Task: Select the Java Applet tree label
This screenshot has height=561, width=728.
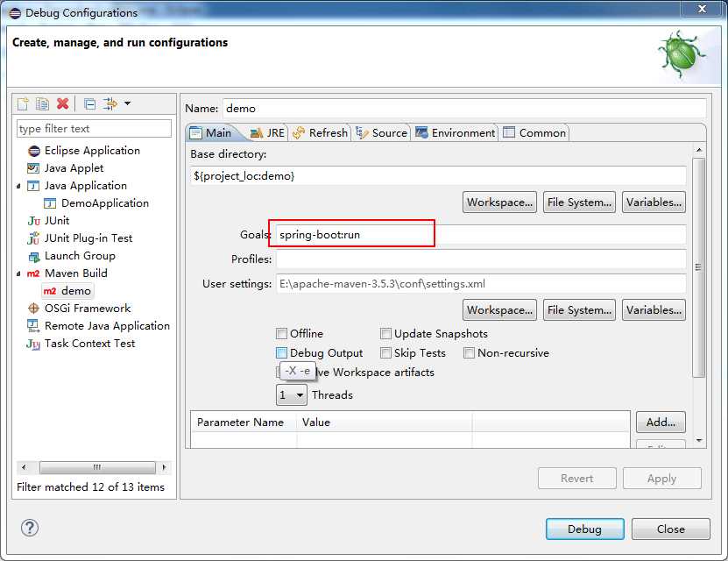Action: [x=74, y=168]
